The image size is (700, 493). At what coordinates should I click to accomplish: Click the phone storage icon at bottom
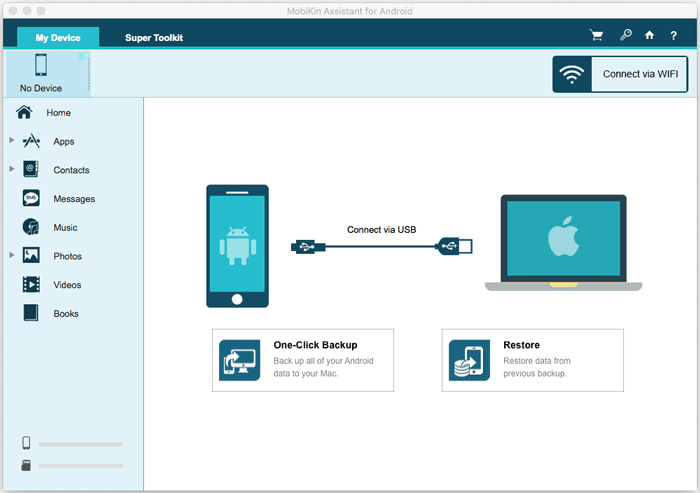click(x=26, y=443)
